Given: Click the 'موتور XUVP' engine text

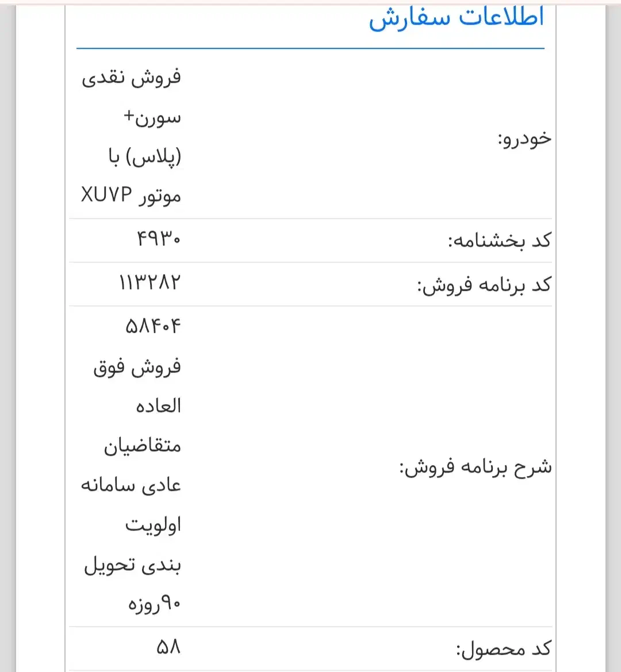Looking at the screenshot, I should (131, 196).
